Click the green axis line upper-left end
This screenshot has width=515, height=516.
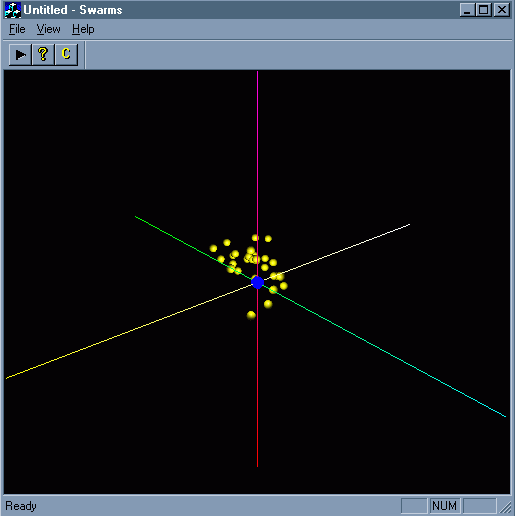click(137, 217)
